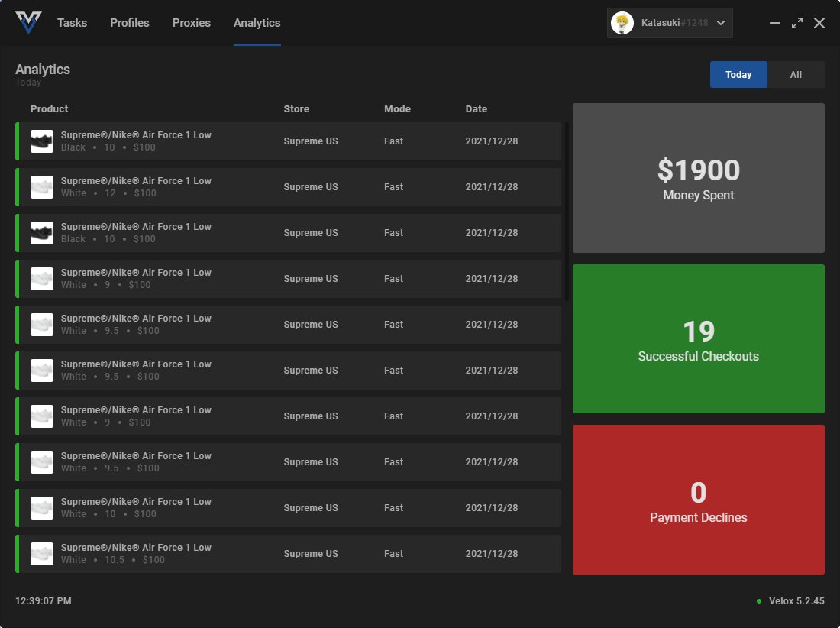Expand the Katasuki account dropdown arrow

[x=721, y=23]
